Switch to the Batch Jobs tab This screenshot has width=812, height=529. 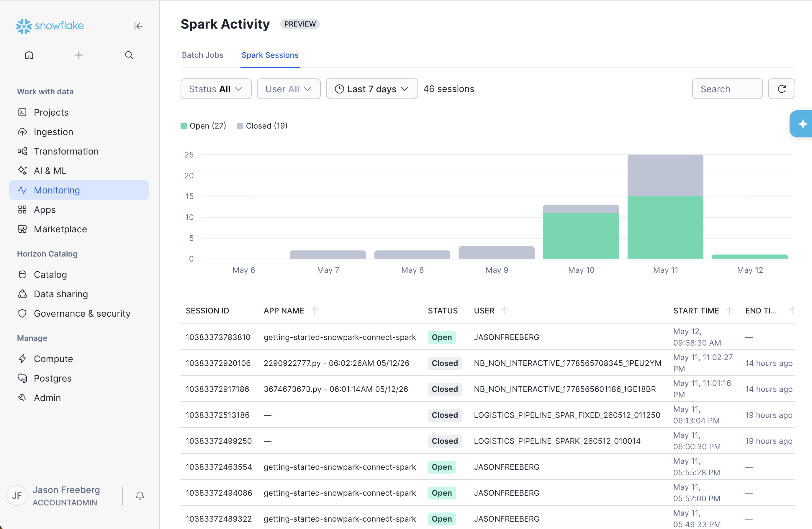(x=202, y=55)
